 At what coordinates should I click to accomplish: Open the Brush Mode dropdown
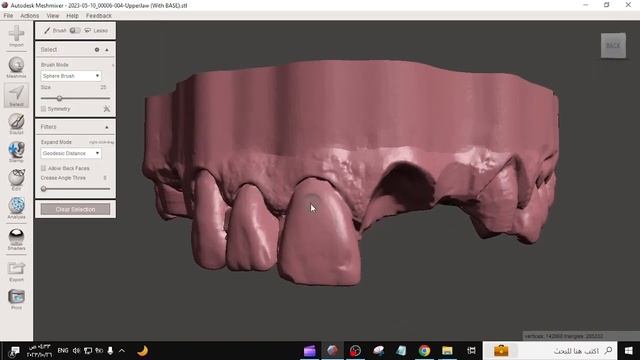(71, 76)
